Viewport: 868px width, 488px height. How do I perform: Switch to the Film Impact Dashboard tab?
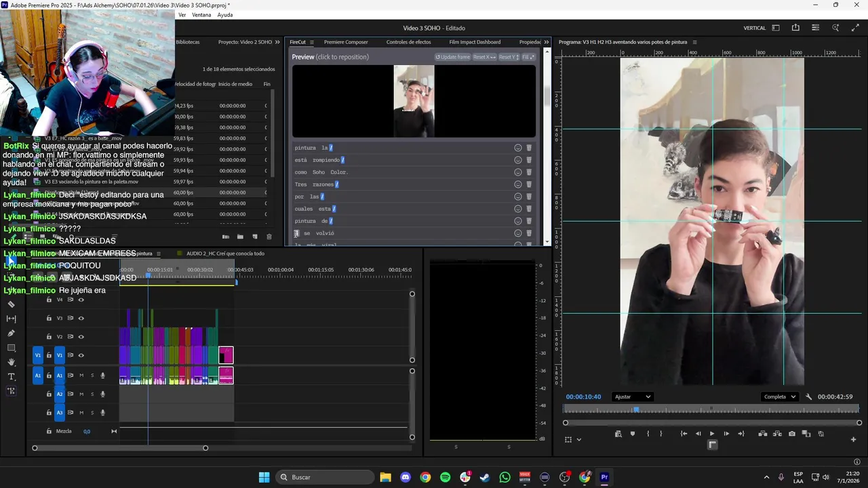(x=475, y=42)
